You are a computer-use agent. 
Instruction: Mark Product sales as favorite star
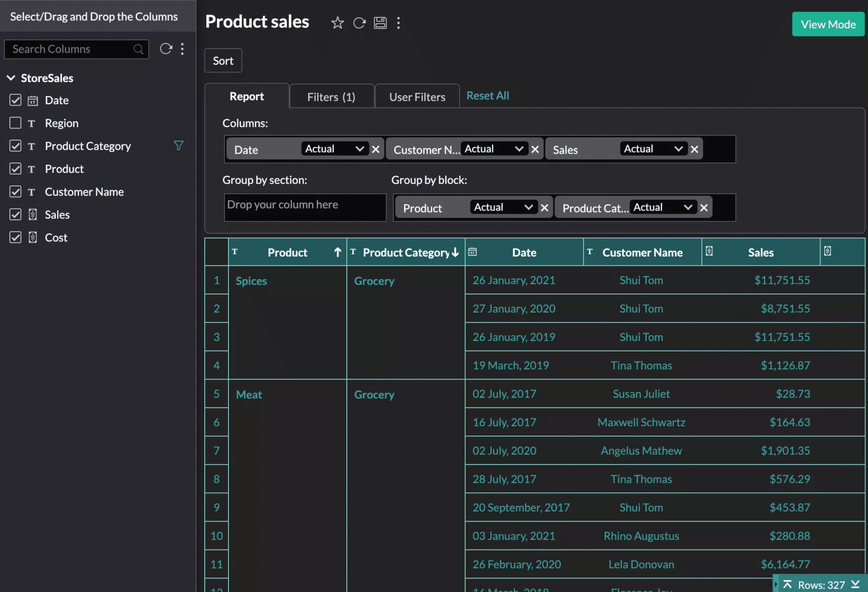(337, 22)
